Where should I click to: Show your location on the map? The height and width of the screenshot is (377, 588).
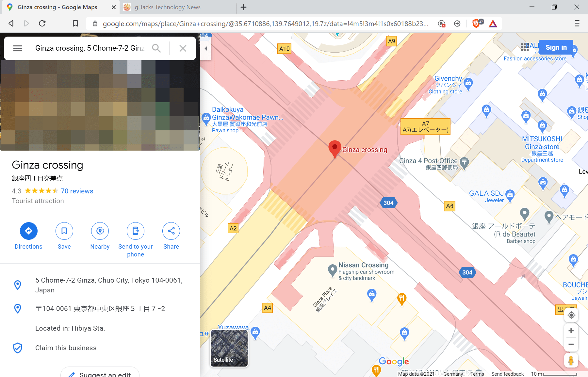pyautogui.click(x=571, y=315)
